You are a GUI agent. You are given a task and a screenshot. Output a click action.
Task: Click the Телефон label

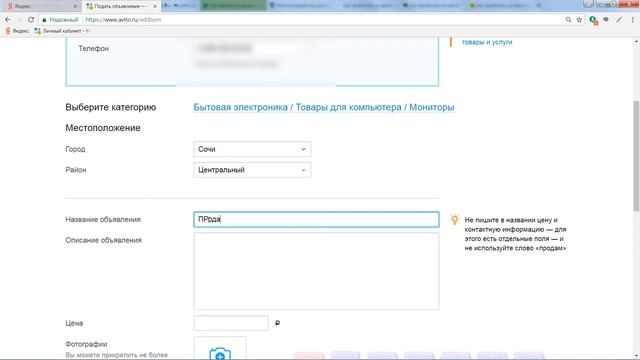(x=93, y=49)
